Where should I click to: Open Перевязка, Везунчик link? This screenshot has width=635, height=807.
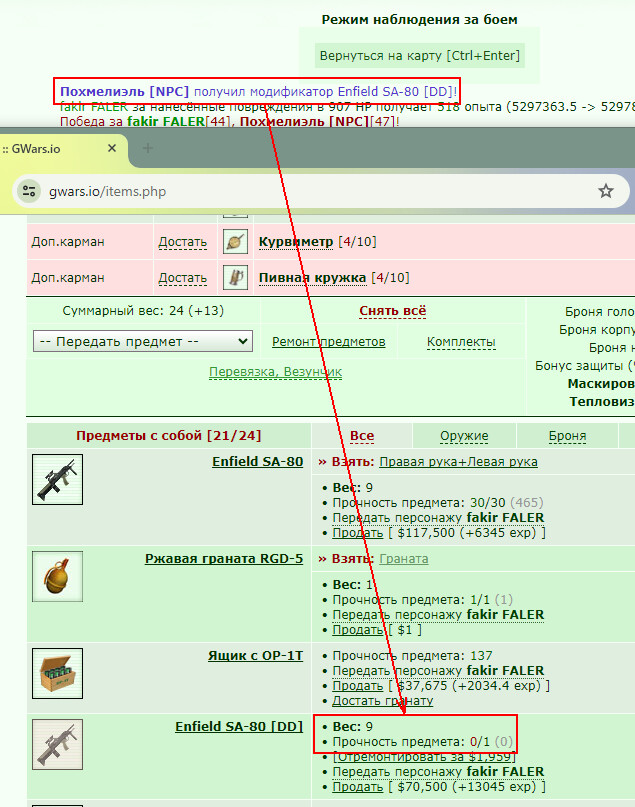(275, 372)
